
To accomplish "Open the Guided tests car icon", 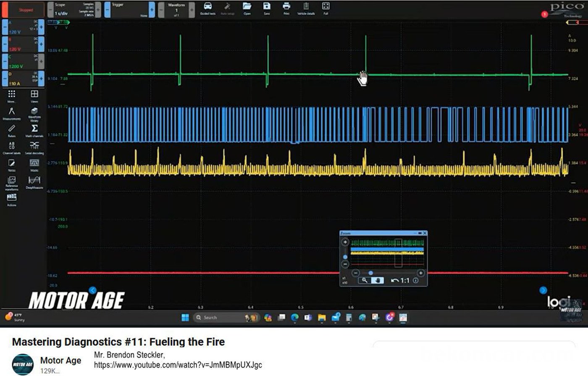I will pos(207,7).
